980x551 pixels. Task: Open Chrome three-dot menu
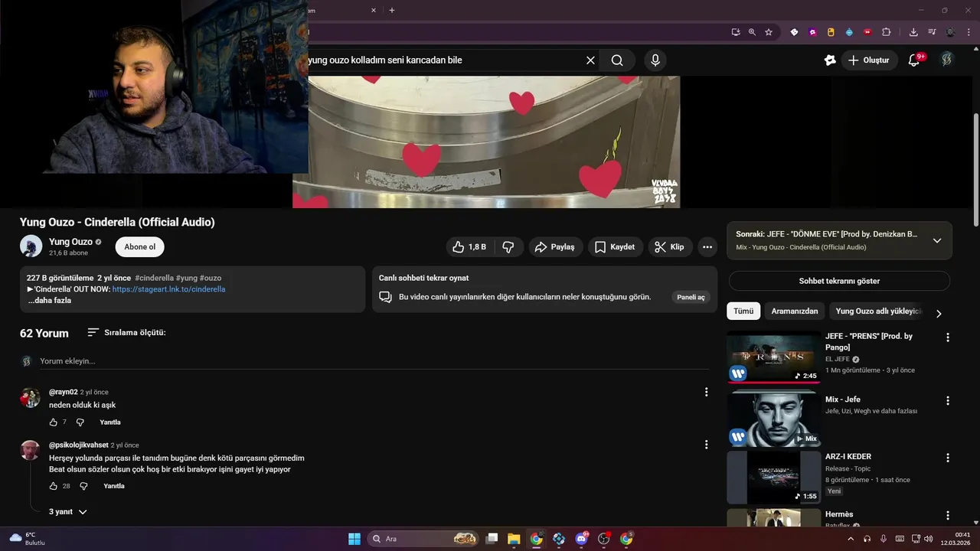pyautogui.click(x=969, y=32)
